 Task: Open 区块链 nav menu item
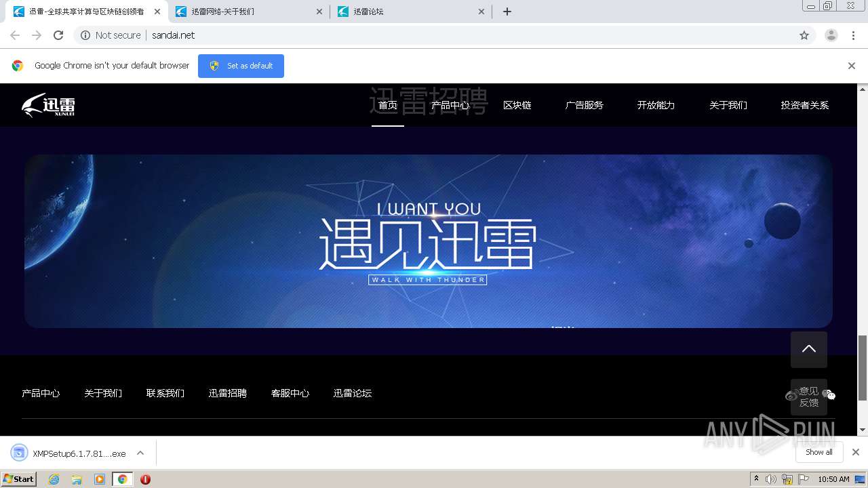click(517, 105)
